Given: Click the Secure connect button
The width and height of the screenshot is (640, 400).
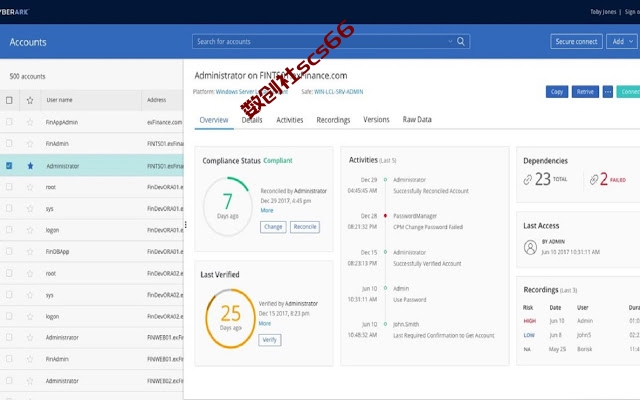Looking at the screenshot, I should [576, 41].
